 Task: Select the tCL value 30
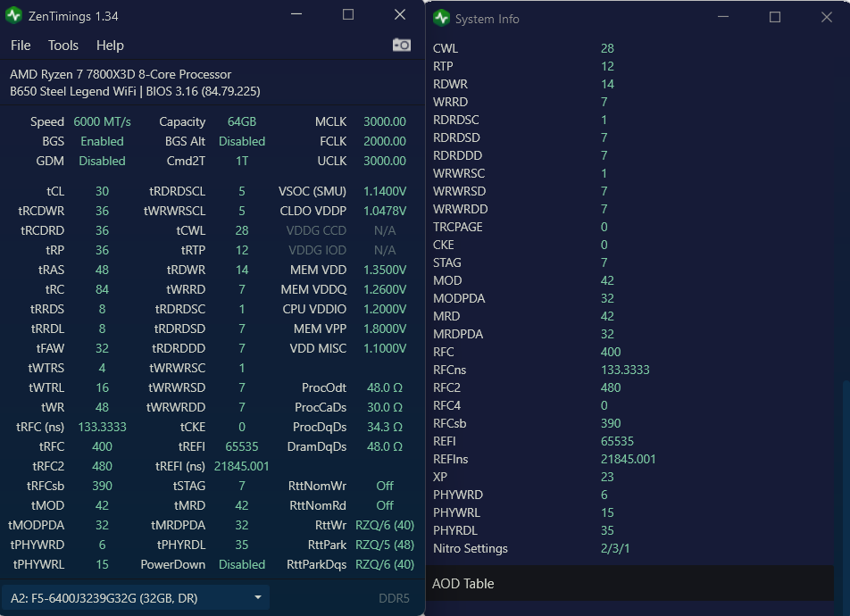102,191
